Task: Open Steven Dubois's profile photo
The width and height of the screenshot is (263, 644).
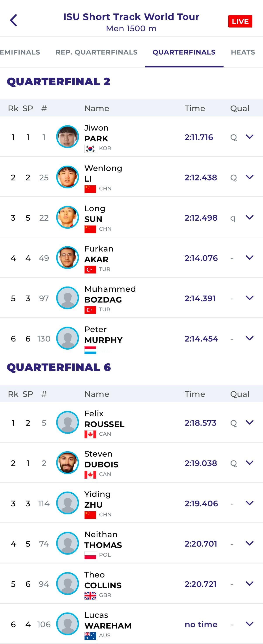Action: point(67,463)
